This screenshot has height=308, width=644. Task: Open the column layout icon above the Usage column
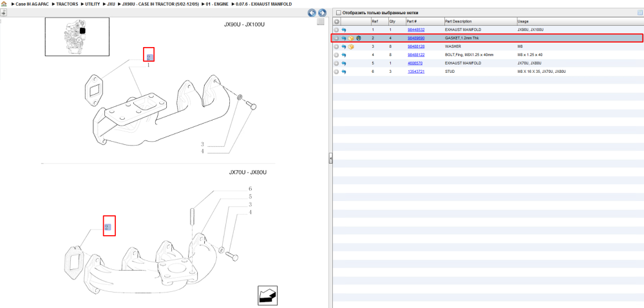[x=639, y=13]
